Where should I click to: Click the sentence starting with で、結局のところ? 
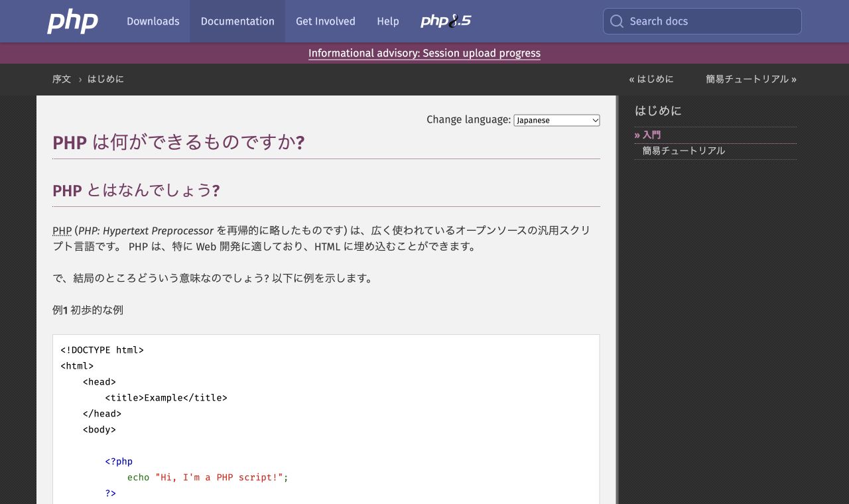tap(214, 279)
